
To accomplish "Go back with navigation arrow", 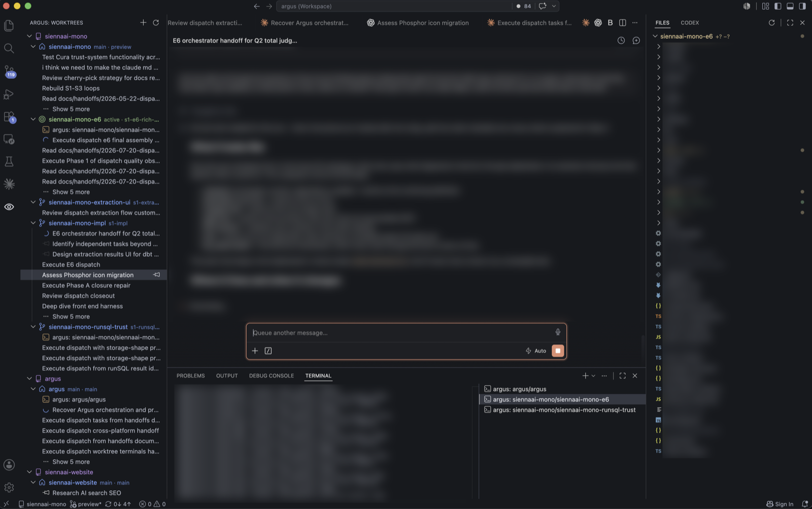I will coord(257,6).
